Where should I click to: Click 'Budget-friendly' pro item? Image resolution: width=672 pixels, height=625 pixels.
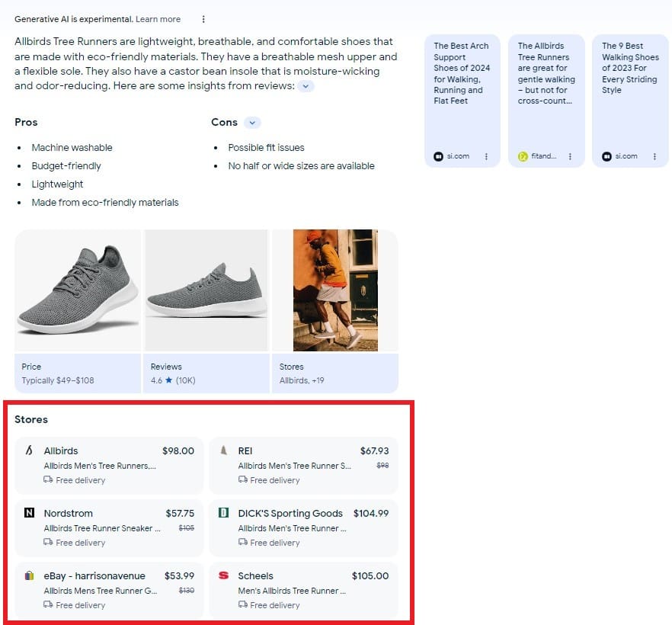point(66,166)
